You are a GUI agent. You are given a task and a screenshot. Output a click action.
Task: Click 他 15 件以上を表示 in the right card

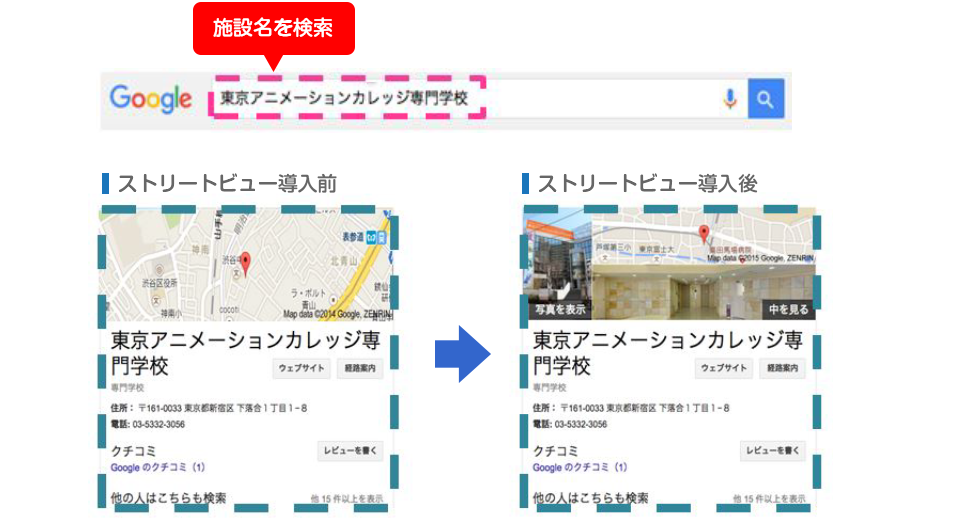click(x=770, y=499)
